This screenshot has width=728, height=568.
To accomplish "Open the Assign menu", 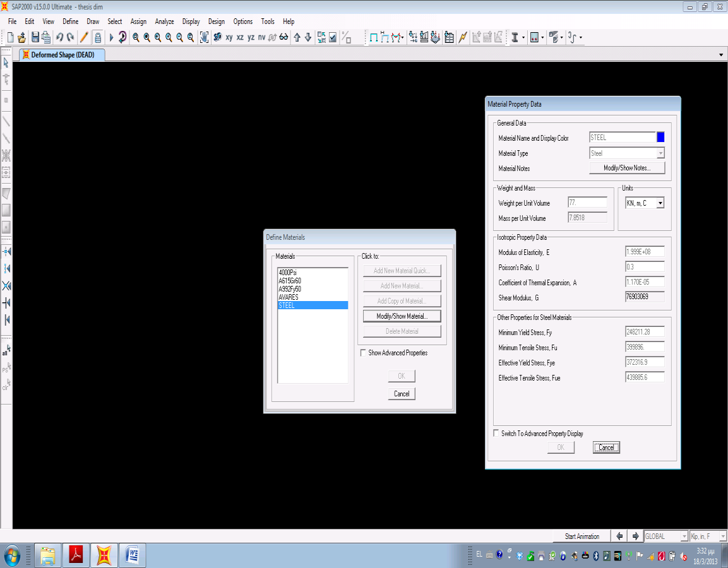I will click(138, 21).
